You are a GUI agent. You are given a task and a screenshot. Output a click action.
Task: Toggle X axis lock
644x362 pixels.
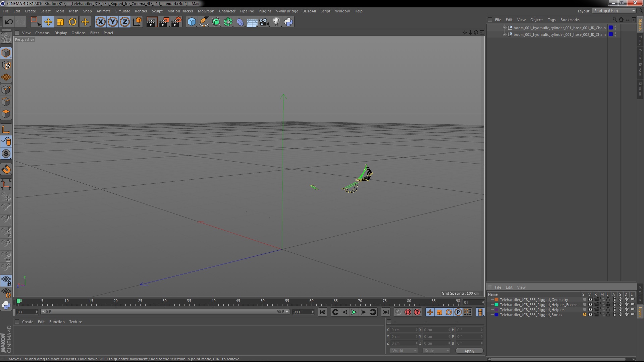click(x=100, y=22)
